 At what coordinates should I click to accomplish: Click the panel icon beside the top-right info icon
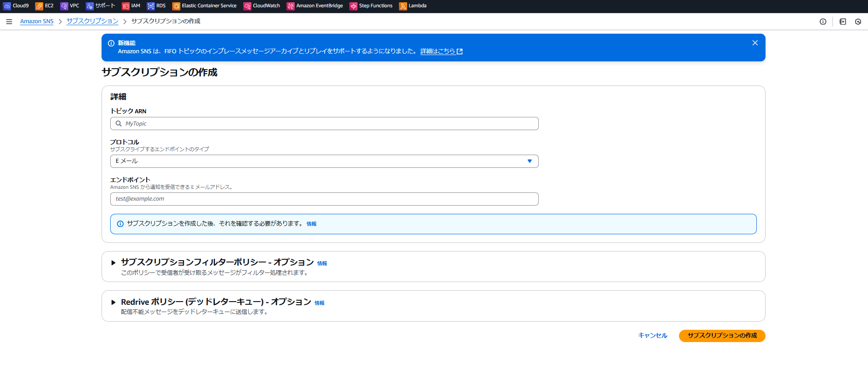[842, 21]
